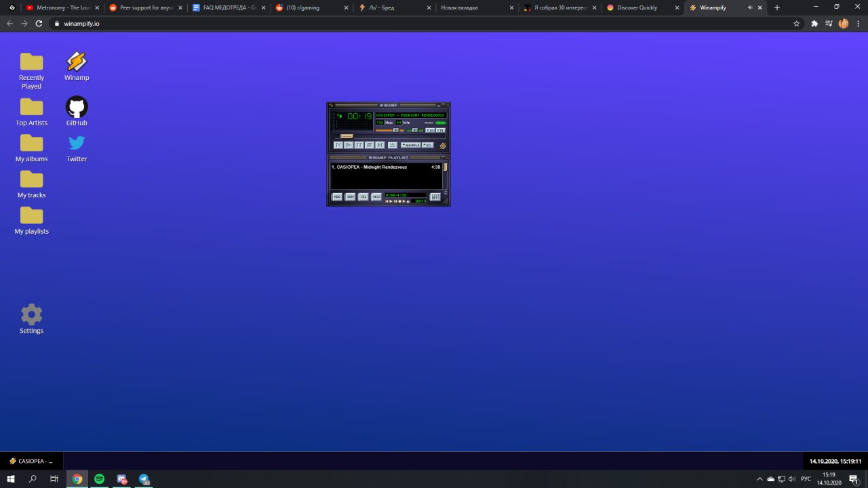
Task: Reload the page
Action: pos(39,23)
